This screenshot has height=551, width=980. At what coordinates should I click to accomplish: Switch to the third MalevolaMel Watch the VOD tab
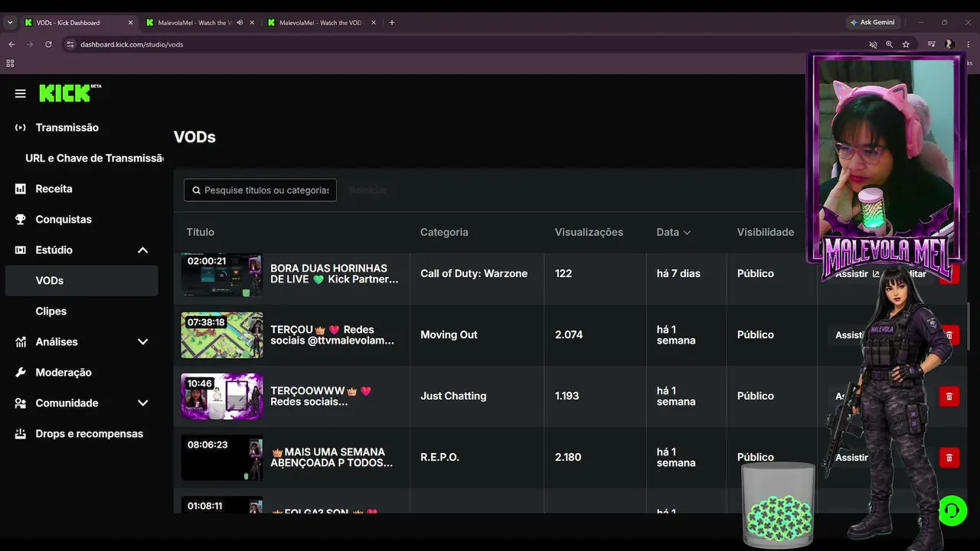click(x=322, y=23)
